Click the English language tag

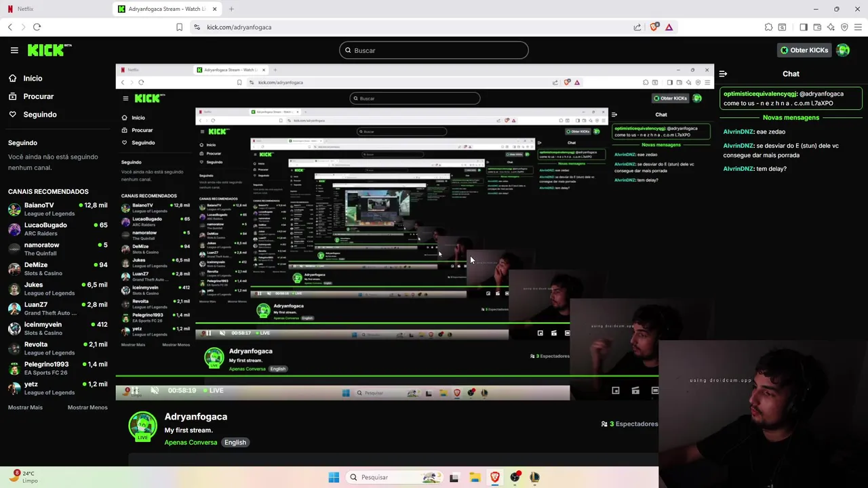(x=235, y=443)
